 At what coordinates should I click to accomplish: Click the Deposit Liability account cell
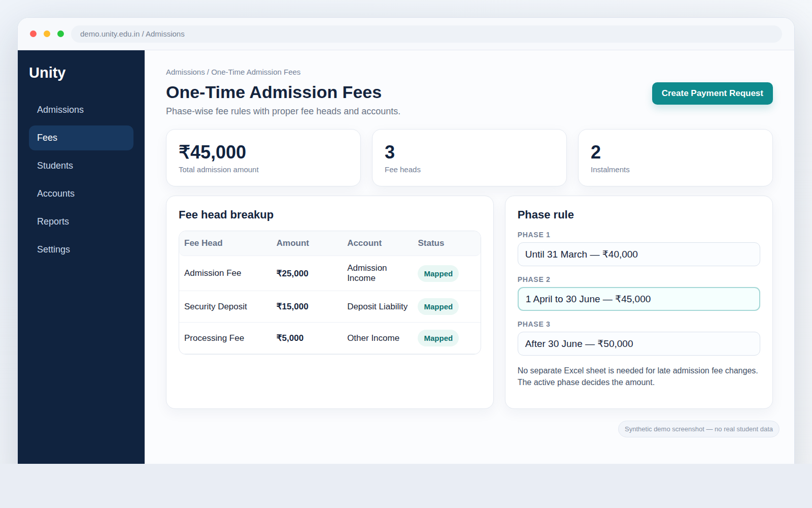point(377,307)
